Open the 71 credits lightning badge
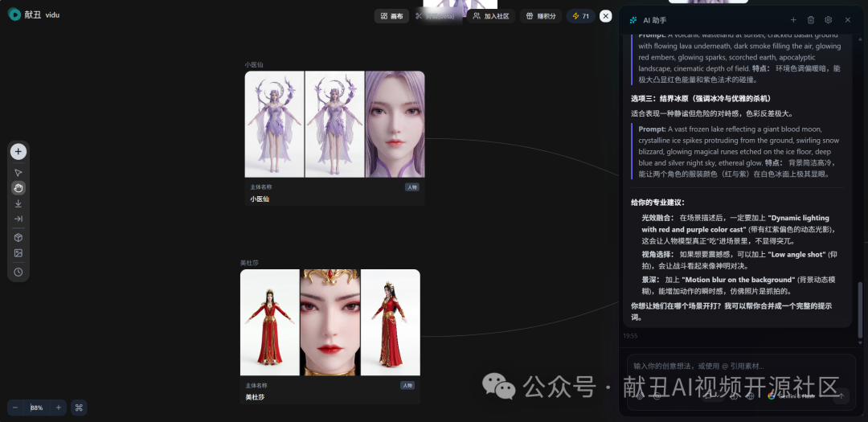868x422 pixels. (581, 16)
